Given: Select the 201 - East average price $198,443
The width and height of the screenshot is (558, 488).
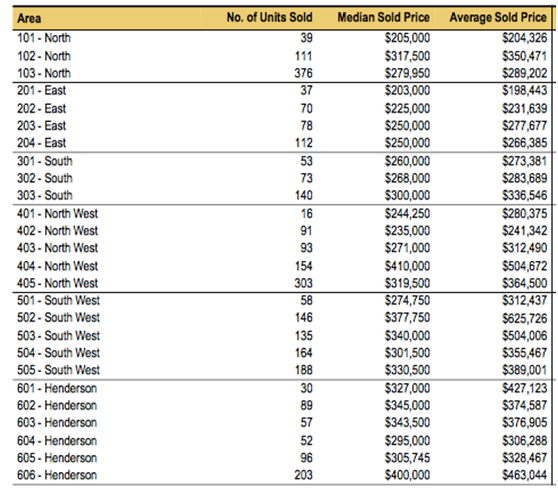Looking at the screenshot, I should (525, 90).
